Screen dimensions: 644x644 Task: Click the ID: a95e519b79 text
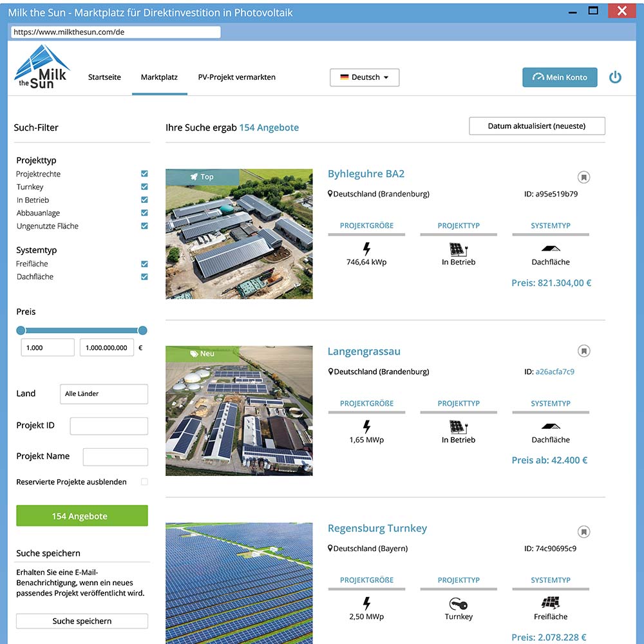tap(551, 194)
